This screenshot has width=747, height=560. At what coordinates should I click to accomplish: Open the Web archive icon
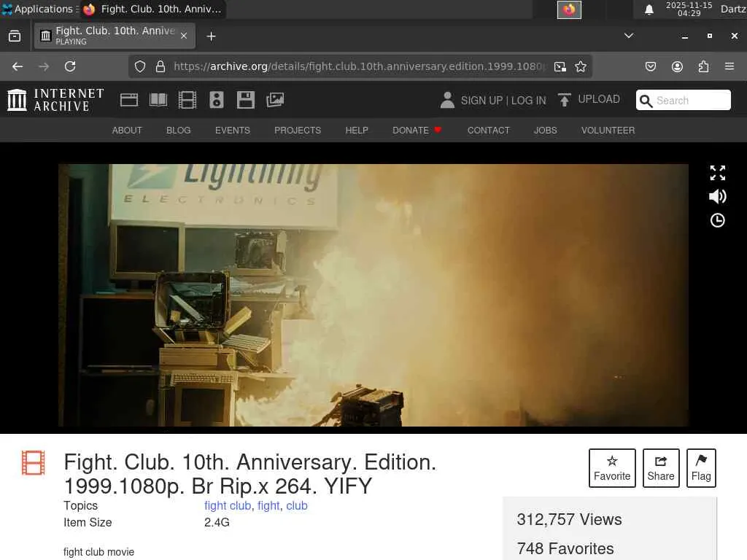click(129, 100)
